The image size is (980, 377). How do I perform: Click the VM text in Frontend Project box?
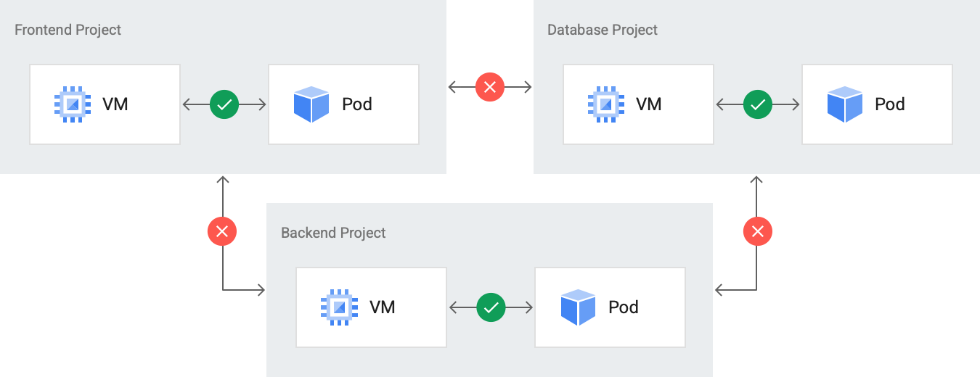pos(115,104)
